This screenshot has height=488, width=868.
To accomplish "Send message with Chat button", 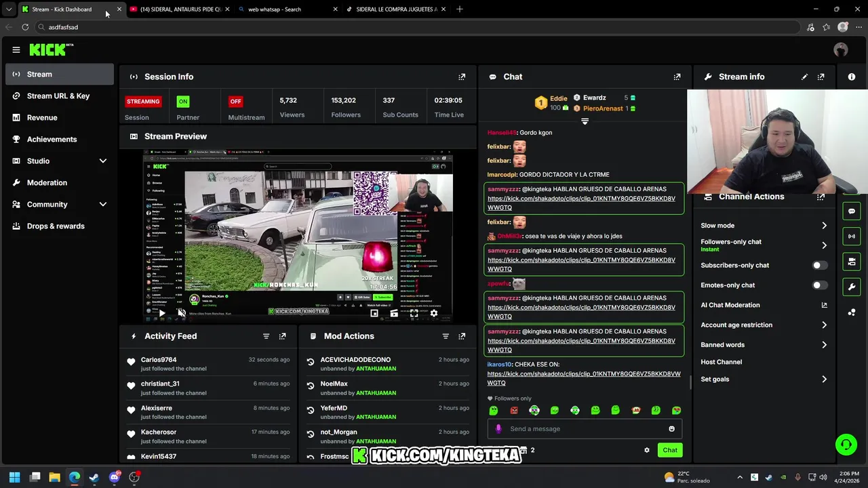I will pos(670,450).
